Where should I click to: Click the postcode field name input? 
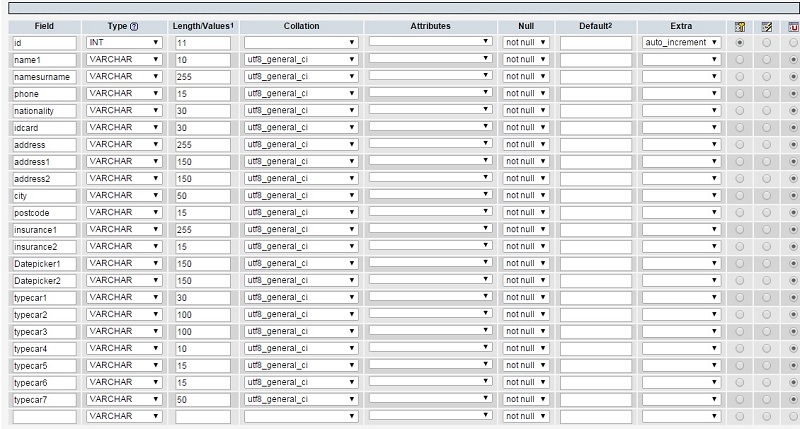tap(44, 213)
